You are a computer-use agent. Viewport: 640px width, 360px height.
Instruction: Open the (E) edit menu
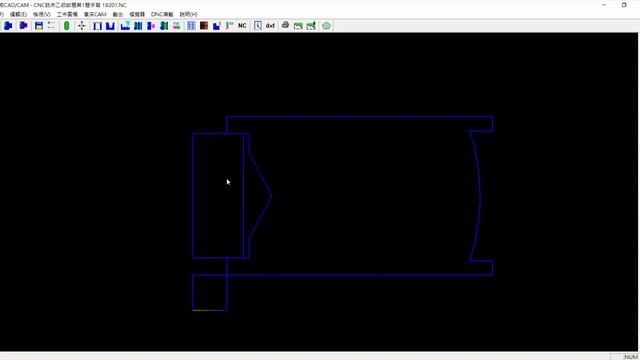pos(18,14)
